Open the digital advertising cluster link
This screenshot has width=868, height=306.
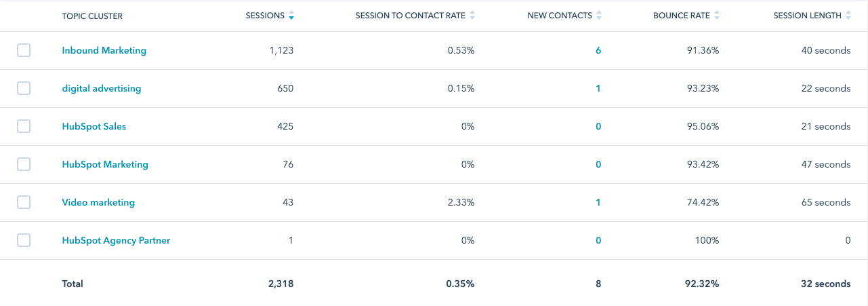coord(102,88)
